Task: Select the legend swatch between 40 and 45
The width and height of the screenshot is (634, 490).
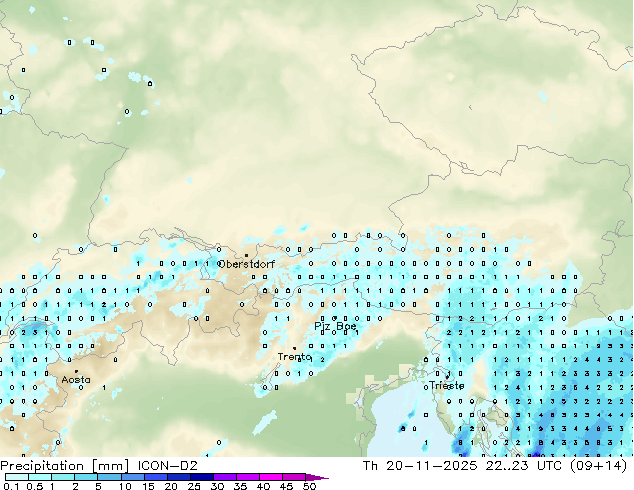Action: pyautogui.click(x=271, y=477)
